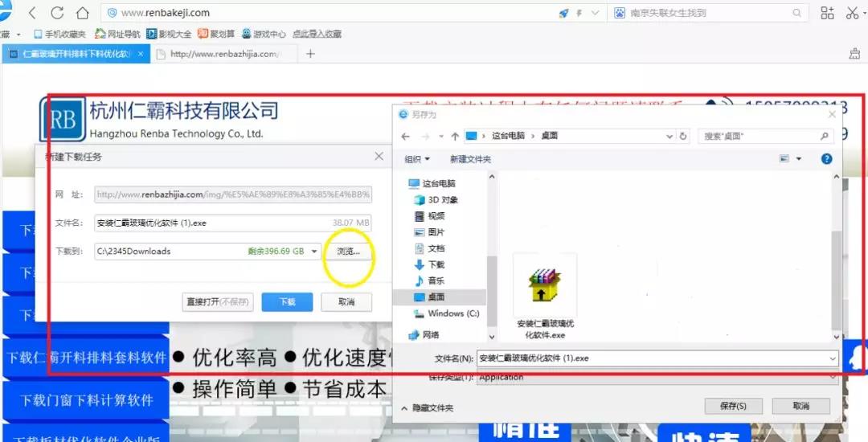Screen dimensions: 868x442
Task: Open the view options dropdown arrow
Action: pyautogui.click(x=799, y=159)
